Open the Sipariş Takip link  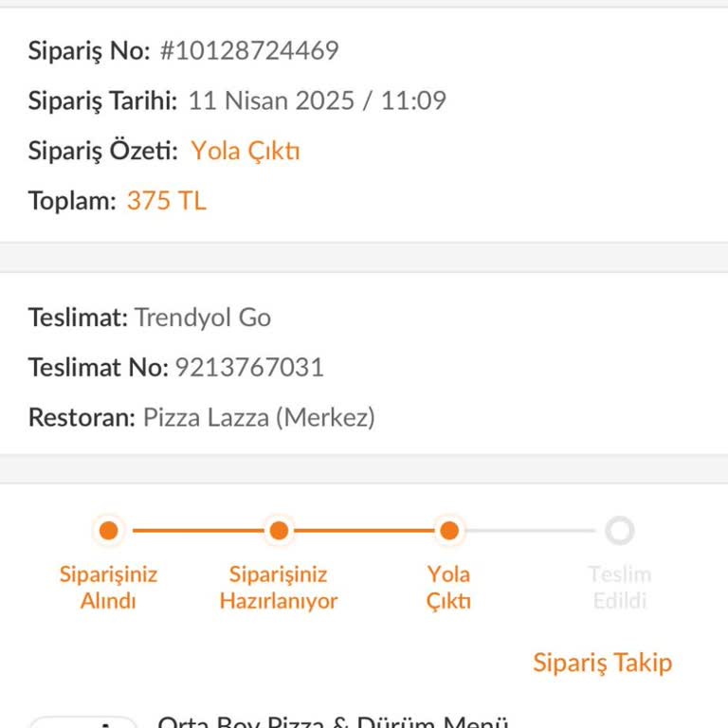tap(602, 662)
